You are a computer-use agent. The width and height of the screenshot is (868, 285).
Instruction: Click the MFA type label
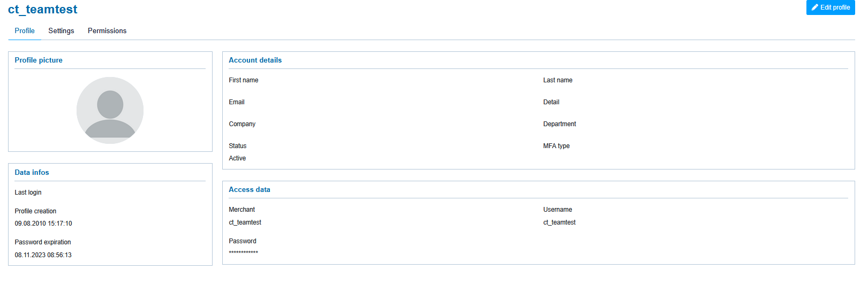click(556, 146)
